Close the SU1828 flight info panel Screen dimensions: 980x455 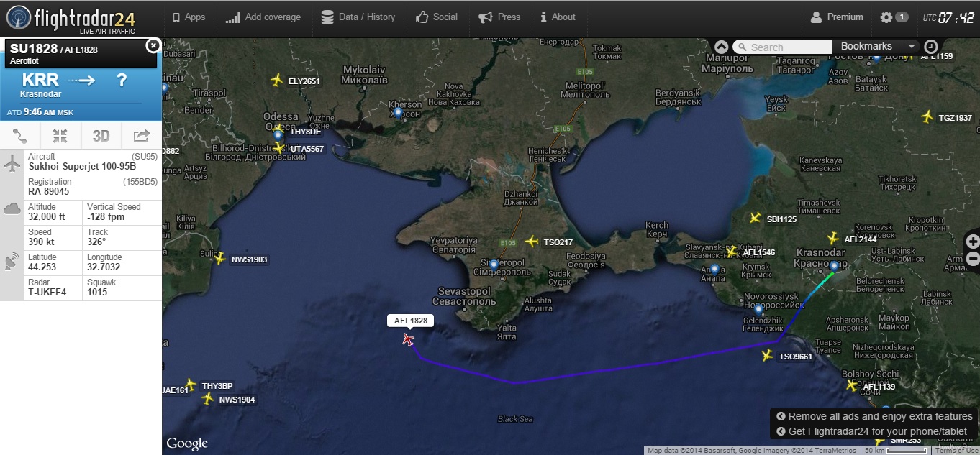(x=153, y=46)
